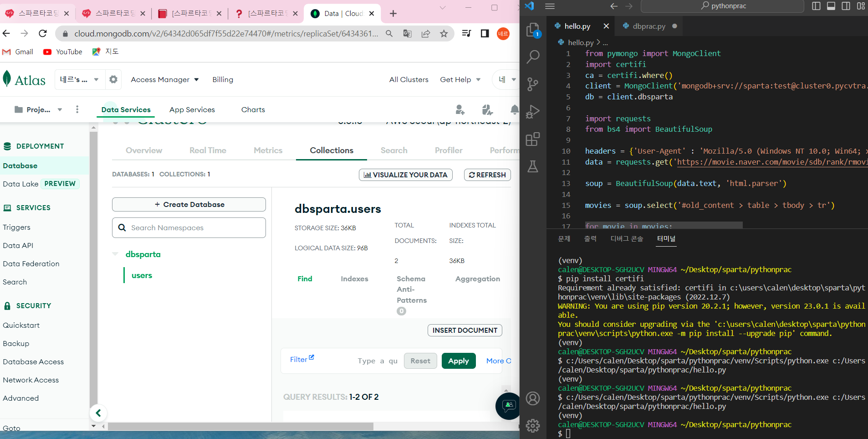Open the cluster Overview tab
The image size is (868, 439).
point(144,150)
